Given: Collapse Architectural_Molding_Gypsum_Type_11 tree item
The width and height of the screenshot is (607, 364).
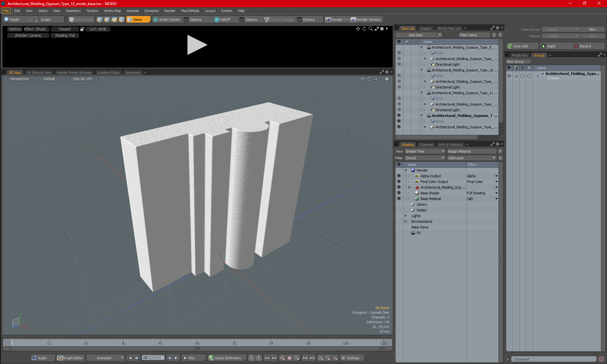Looking at the screenshot, I should tap(421, 93).
